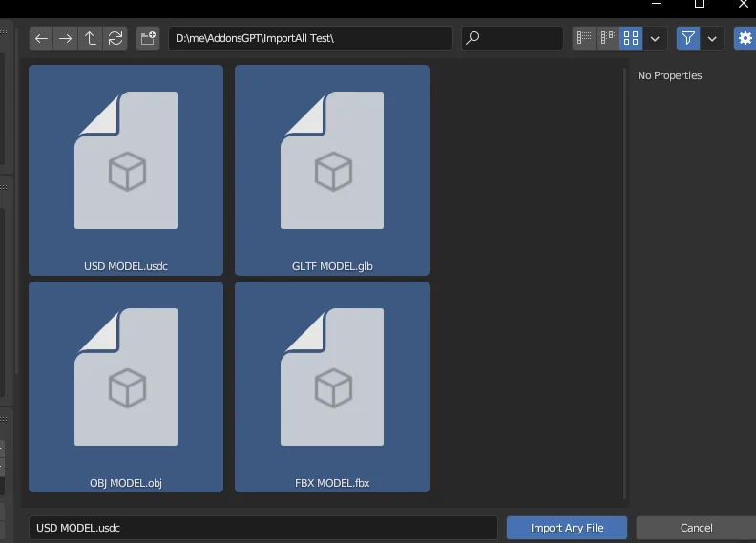
Task: Click the search magnifier field
Action: tap(512, 38)
